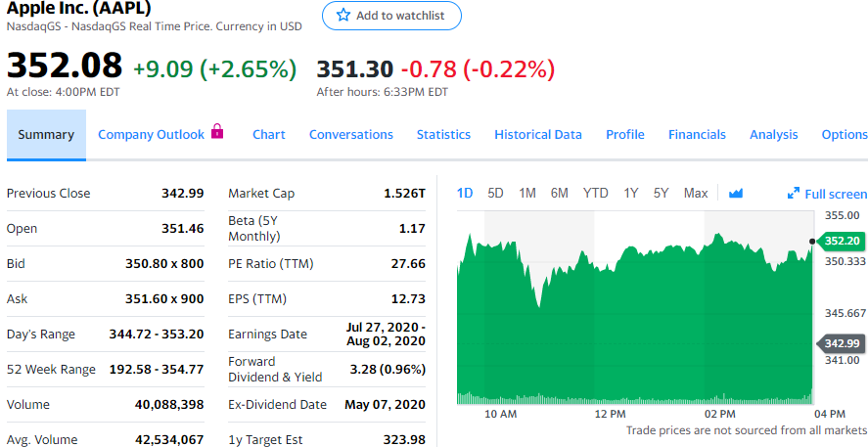The width and height of the screenshot is (868, 447).
Task: Click the 352.20 current price marker on the chart
Action: 841,241
